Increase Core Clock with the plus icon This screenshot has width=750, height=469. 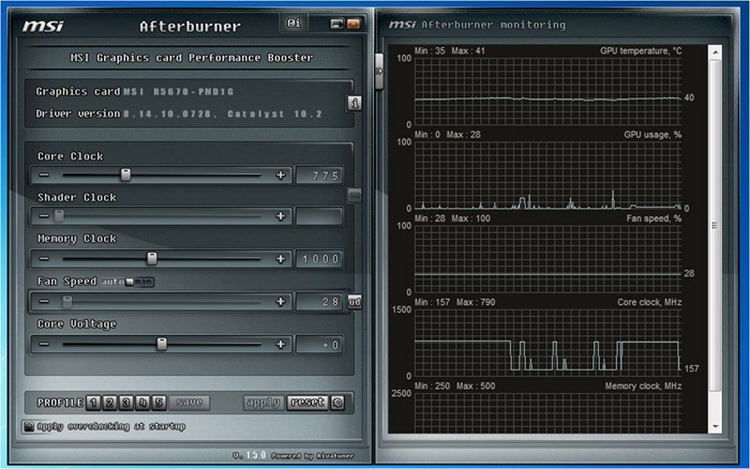pyautogui.click(x=280, y=175)
